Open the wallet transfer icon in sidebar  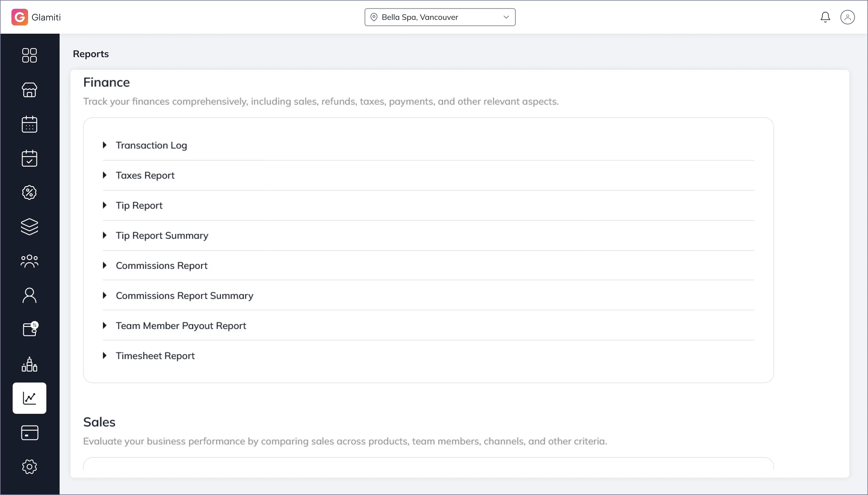pyautogui.click(x=30, y=329)
